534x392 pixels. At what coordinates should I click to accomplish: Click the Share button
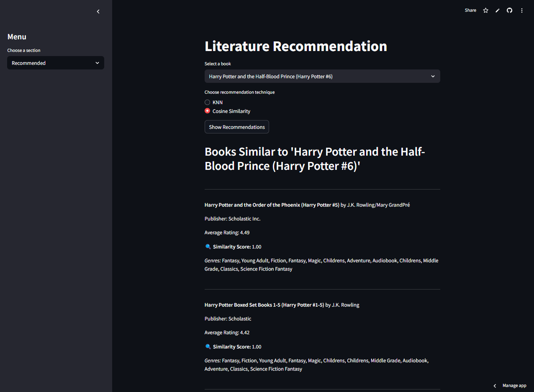(x=470, y=10)
